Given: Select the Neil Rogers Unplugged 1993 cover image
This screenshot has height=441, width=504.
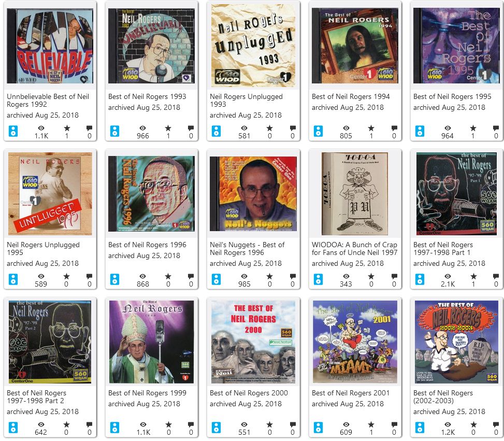Looking at the screenshot, I should coord(254,46).
